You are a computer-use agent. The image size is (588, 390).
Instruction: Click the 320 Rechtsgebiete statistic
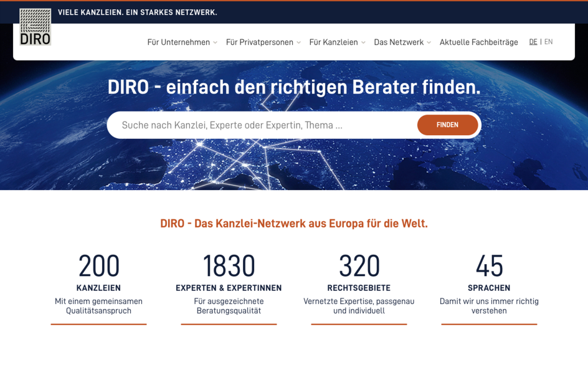pos(359,267)
